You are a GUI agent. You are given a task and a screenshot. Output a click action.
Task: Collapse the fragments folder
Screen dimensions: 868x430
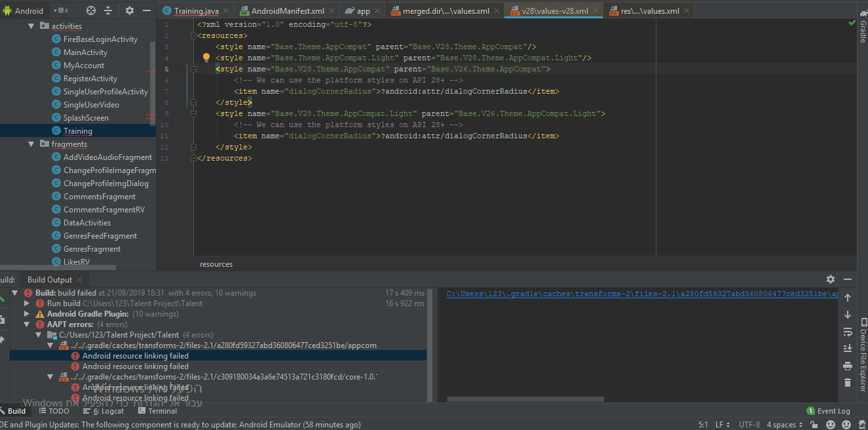click(x=31, y=144)
